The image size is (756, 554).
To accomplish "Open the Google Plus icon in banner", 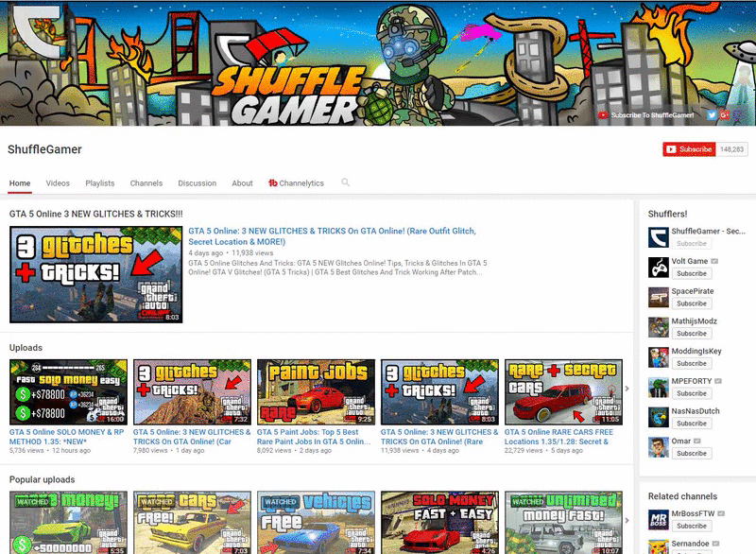I will (725, 114).
